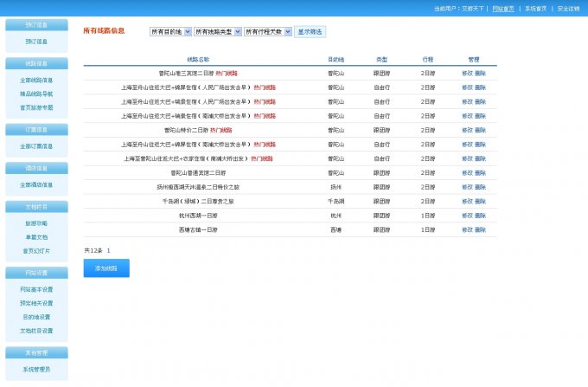Image resolution: width=588 pixels, height=387 pixels.
Task: Click the 线路名称 column header
Action: 198,60
